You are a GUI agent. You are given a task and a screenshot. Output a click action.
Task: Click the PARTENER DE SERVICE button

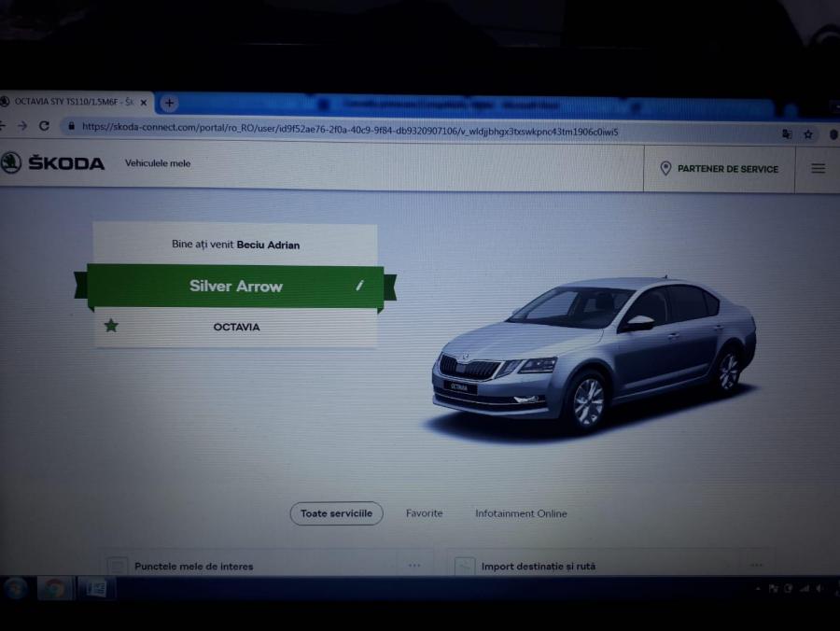pyautogui.click(x=719, y=169)
